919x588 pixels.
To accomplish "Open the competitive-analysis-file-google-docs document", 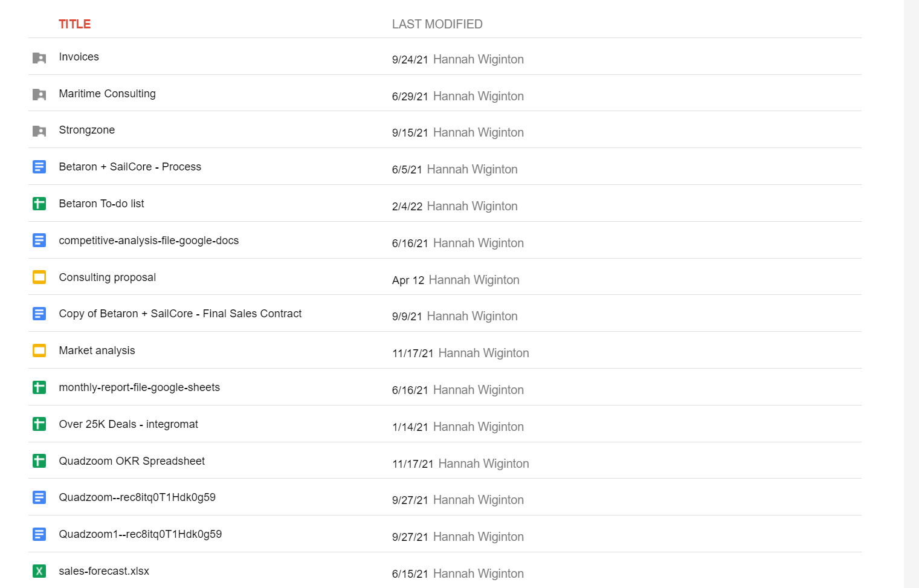I will [149, 240].
